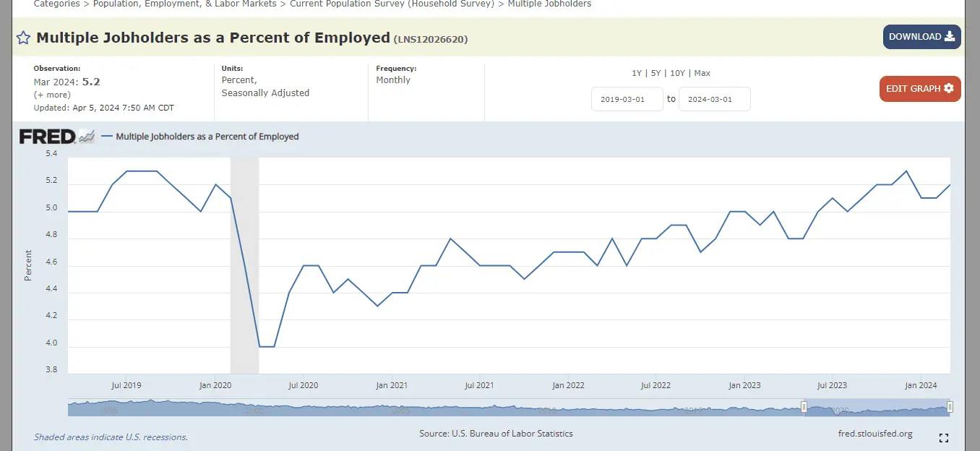Viewport: 980px width, 451px height.
Task: Click the end date field 2024-03-01
Action: tap(714, 99)
